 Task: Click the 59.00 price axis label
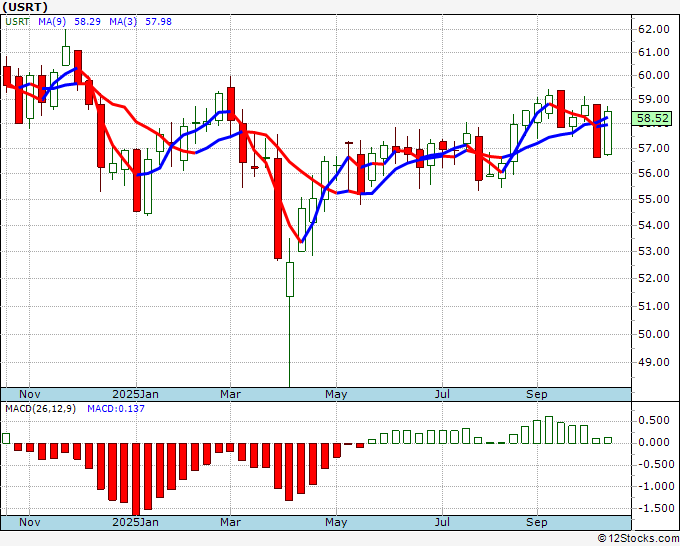click(x=654, y=99)
